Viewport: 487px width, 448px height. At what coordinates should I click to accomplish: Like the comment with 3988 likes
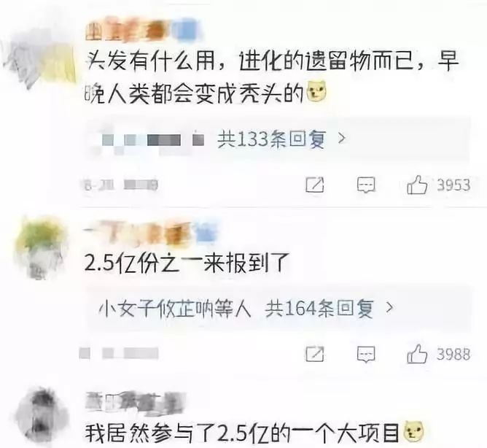coord(417,354)
